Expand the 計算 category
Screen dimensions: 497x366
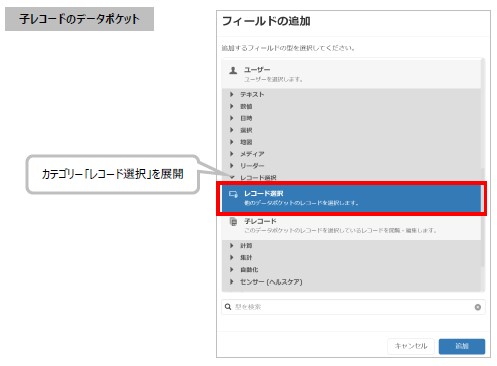coord(351,246)
